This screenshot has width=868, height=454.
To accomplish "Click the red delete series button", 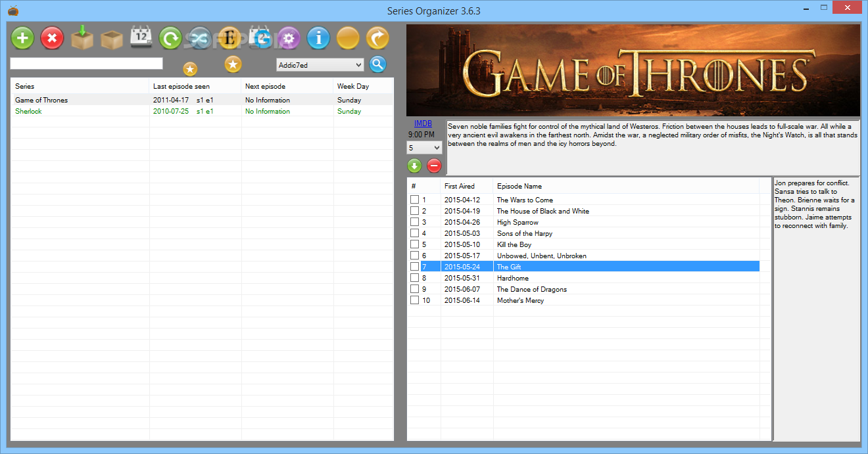I will (x=52, y=38).
